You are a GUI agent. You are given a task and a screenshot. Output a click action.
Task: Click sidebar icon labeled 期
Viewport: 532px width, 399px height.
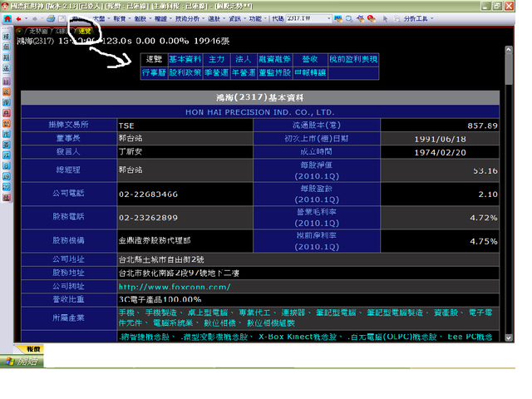(x=6, y=57)
